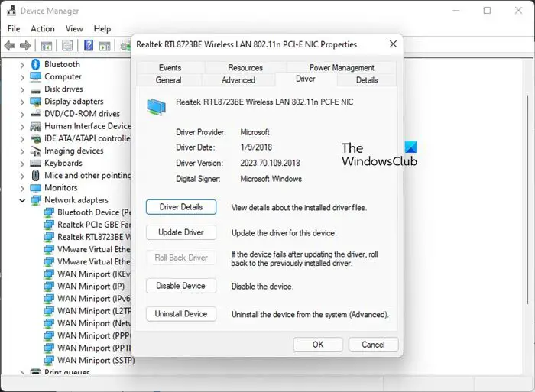Select the WAN Miniport (L2TP) row
Image resolution: width=535 pixels, height=392 pixels.
tap(87, 311)
